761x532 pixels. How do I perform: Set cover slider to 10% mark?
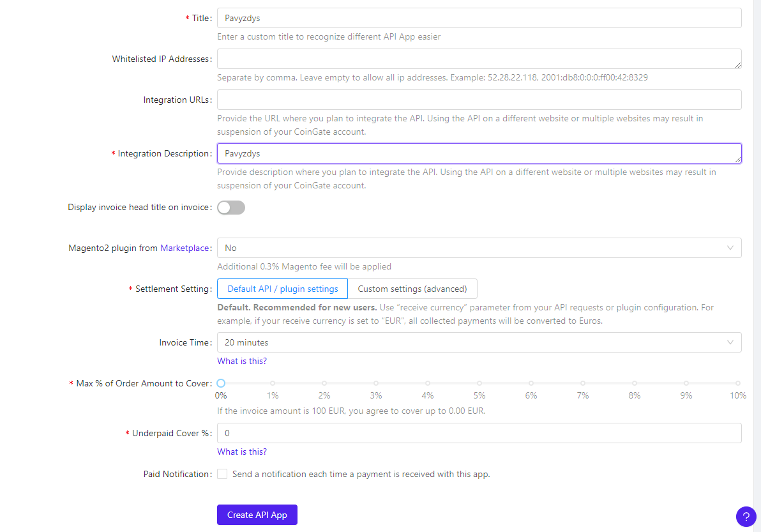point(738,383)
